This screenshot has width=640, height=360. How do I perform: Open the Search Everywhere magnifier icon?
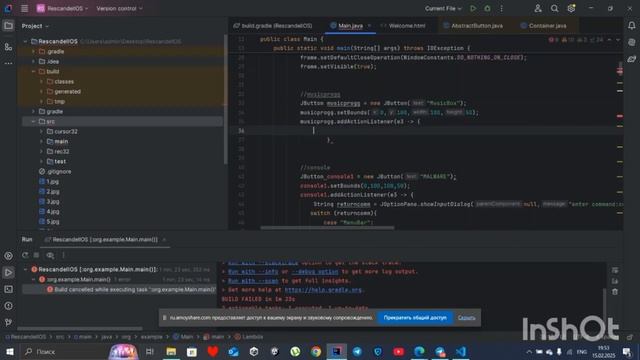click(x=554, y=8)
